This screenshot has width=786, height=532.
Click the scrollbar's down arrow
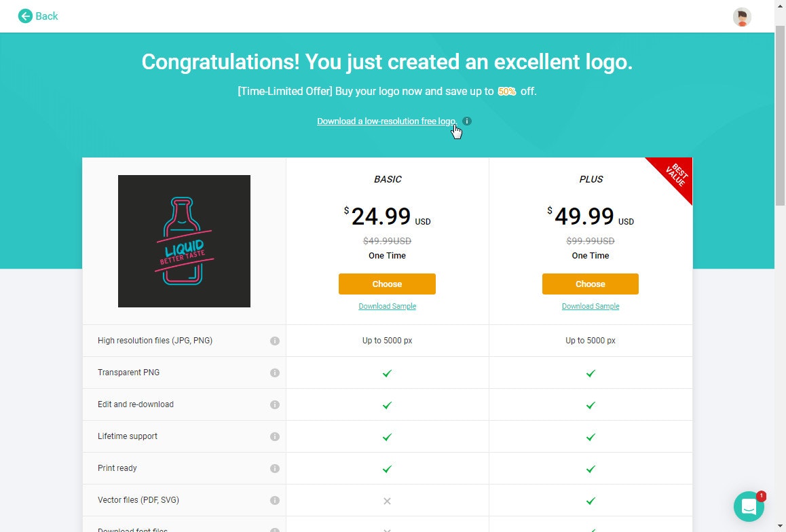(x=781, y=527)
